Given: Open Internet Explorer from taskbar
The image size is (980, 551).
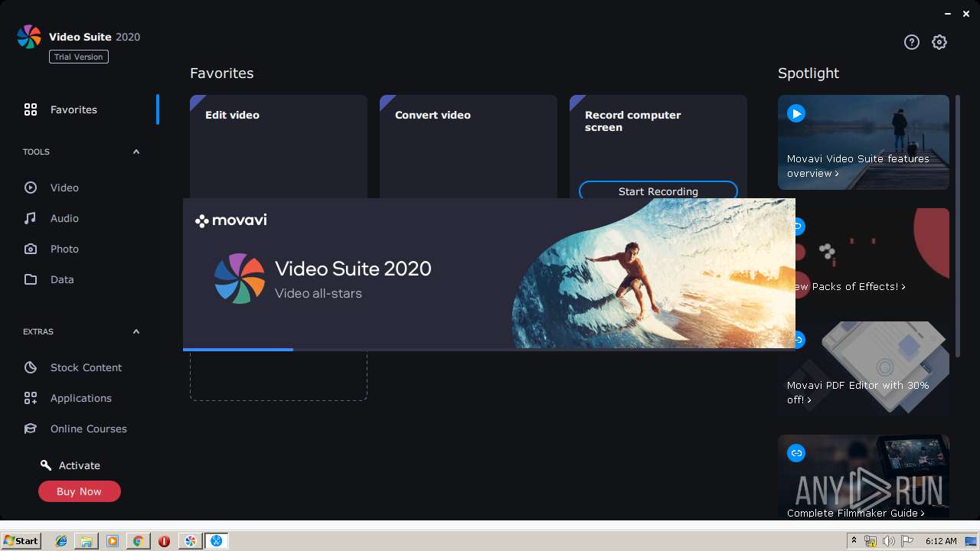Looking at the screenshot, I should pyautogui.click(x=61, y=541).
